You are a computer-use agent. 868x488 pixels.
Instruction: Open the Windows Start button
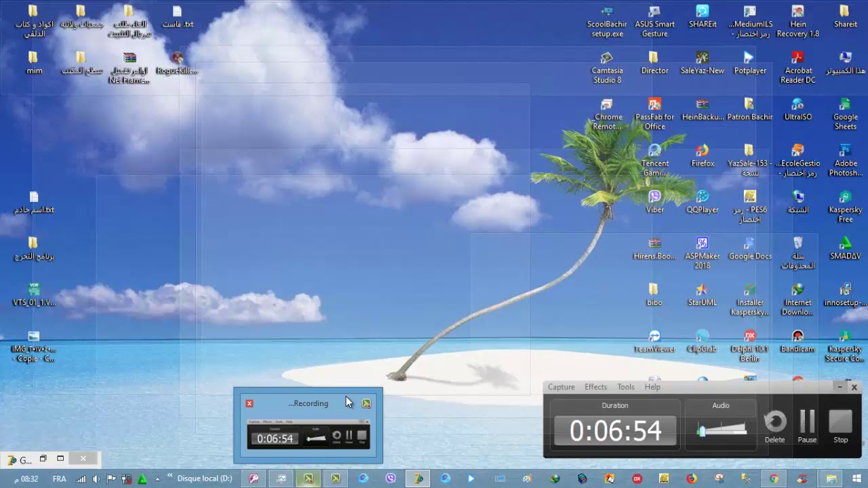(856, 479)
